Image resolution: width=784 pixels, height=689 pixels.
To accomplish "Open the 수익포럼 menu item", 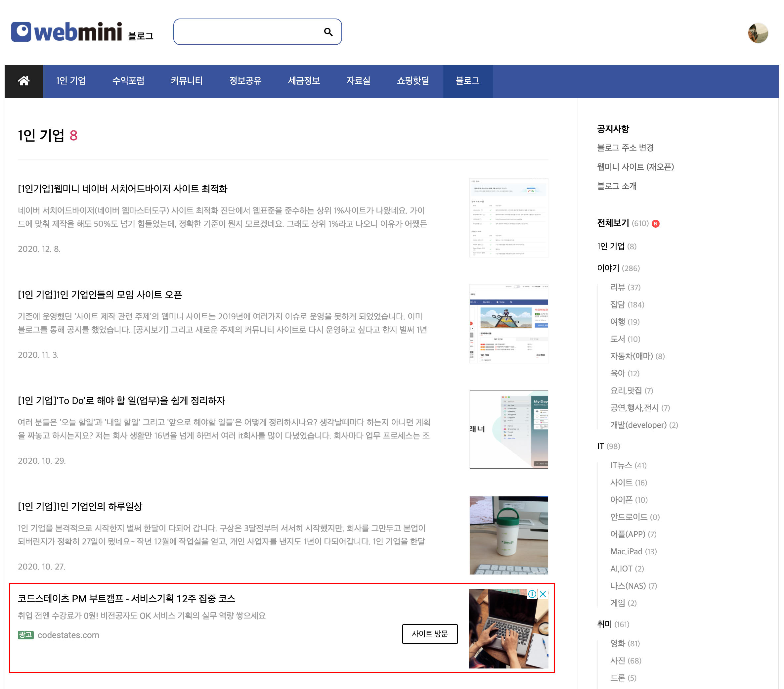I will tap(128, 81).
